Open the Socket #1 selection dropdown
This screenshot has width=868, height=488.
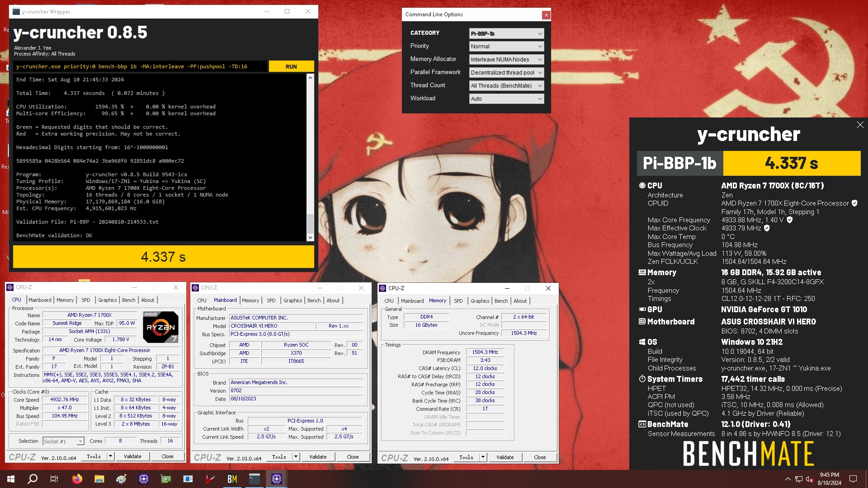tap(63, 441)
